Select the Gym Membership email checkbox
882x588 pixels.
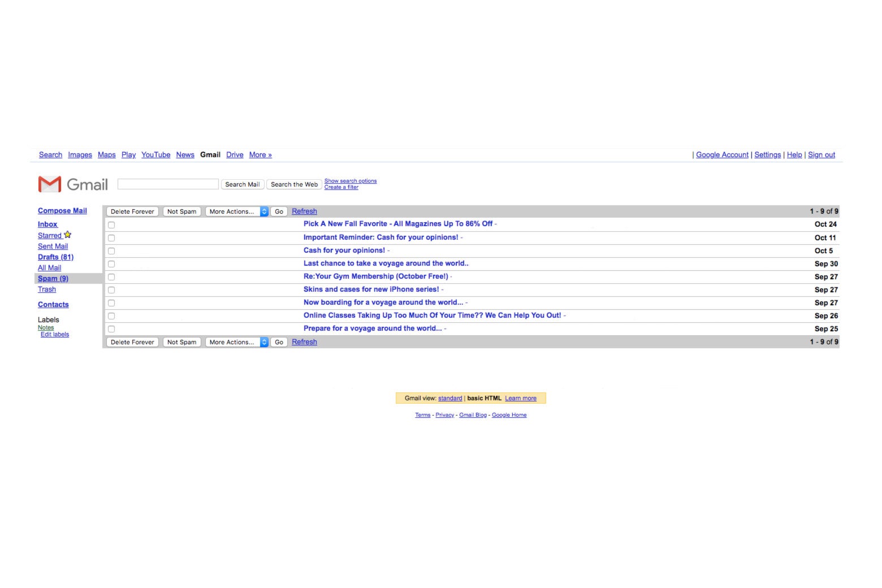tap(111, 277)
